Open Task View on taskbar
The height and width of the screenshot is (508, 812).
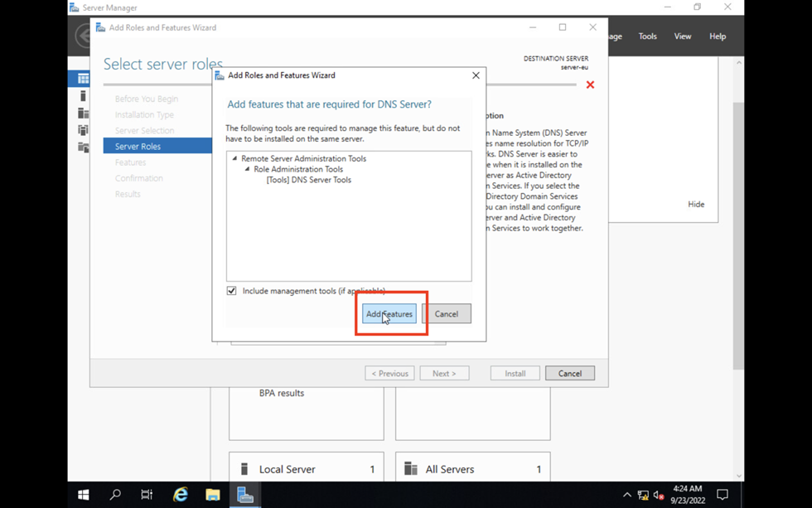tap(147, 495)
